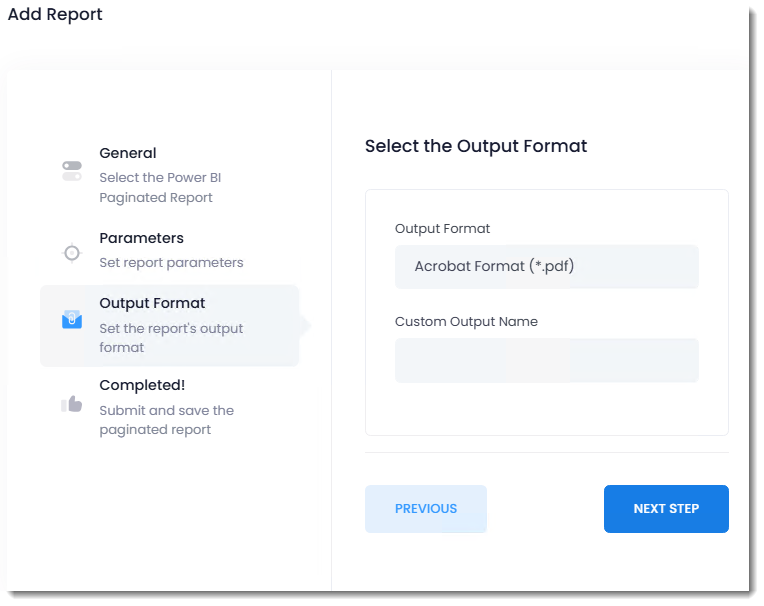Go to the General wizard step
764x606 pixels.
tap(128, 153)
